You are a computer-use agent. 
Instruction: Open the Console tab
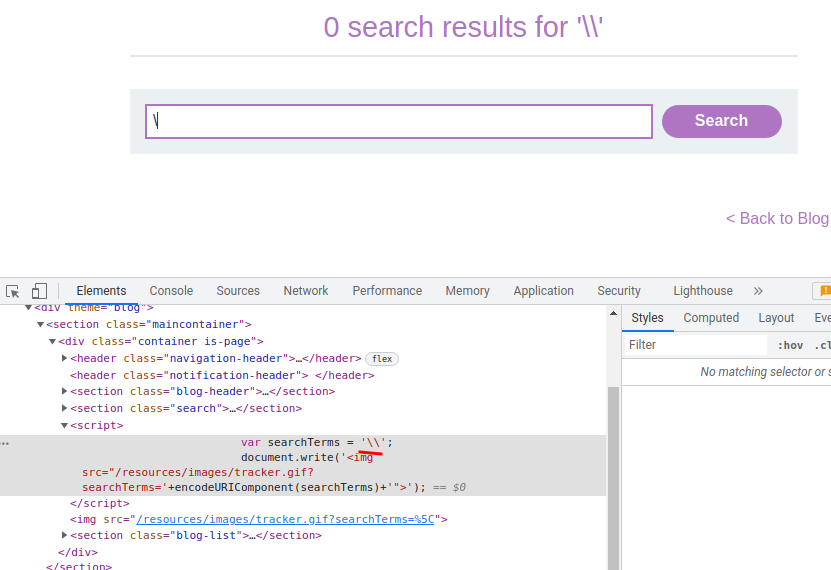click(x=171, y=291)
